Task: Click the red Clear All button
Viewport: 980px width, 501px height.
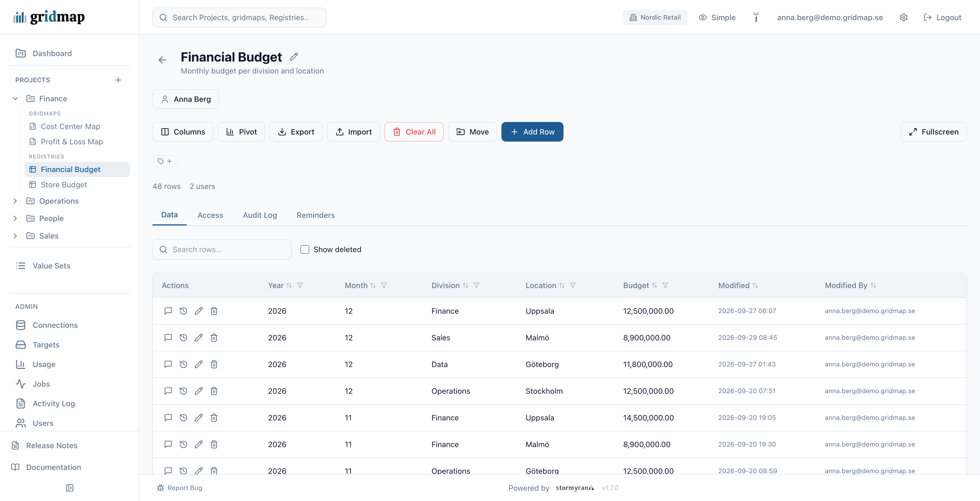Action: [x=414, y=132]
